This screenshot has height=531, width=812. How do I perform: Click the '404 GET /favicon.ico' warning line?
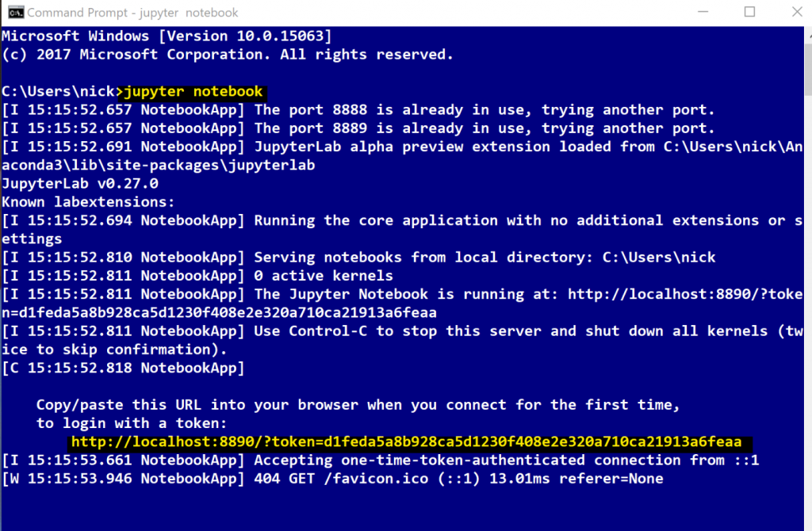click(332, 479)
